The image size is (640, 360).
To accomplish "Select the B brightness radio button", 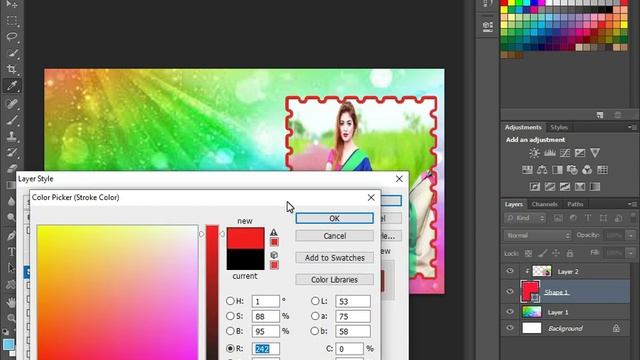I will pos(230,331).
